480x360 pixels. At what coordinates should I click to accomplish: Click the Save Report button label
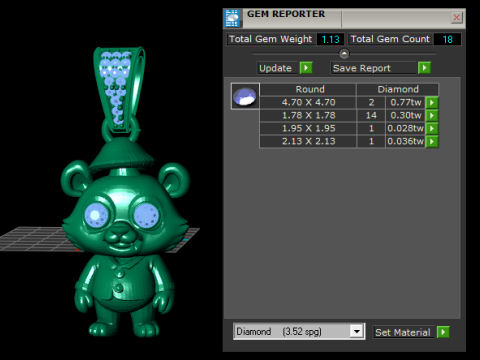(374, 68)
